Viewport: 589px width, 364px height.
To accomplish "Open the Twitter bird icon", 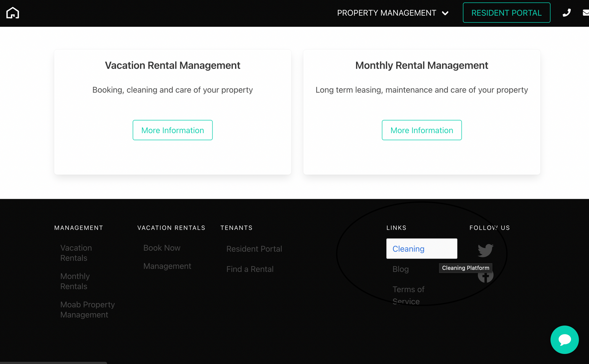I will (x=486, y=250).
